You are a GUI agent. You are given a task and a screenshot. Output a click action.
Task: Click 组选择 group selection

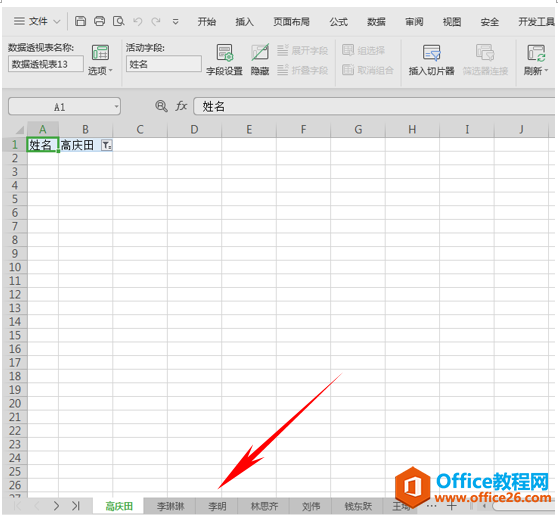pyautogui.click(x=364, y=50)
